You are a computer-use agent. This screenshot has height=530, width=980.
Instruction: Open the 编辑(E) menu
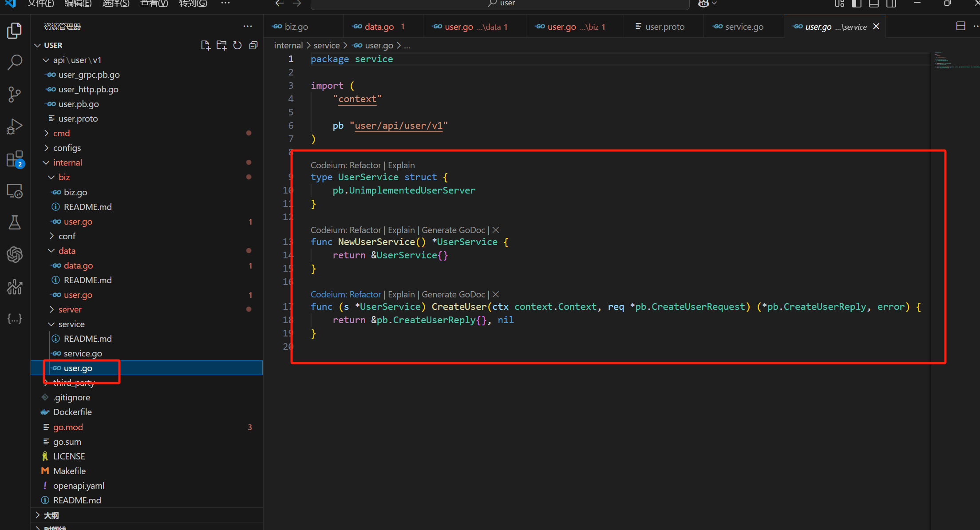coord(78,4)
